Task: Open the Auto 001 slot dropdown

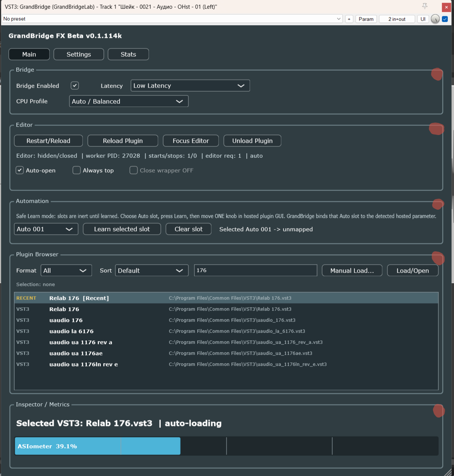Action: coord(46,229)
